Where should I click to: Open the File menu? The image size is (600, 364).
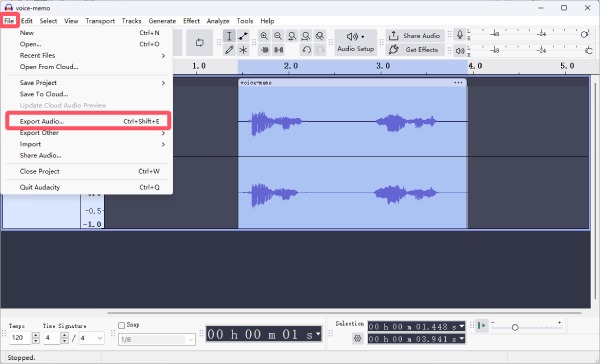9,21
